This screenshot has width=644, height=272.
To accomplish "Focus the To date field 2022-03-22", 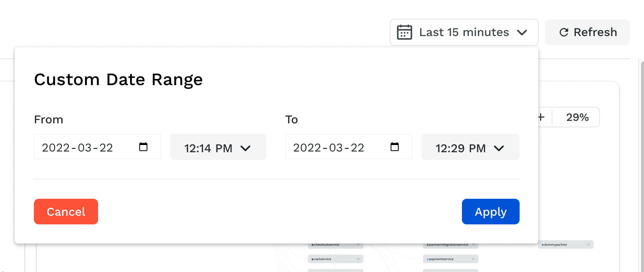I will click(x=348, y=146).
